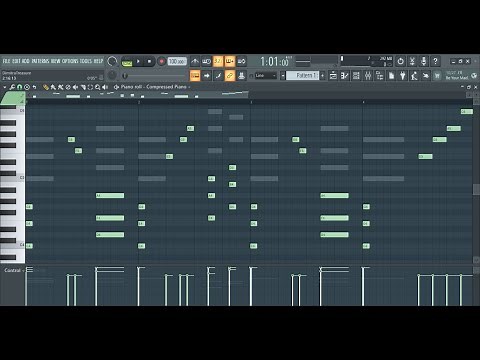Image resolution: width=480 pixels, height=360 pixels.
Task: Select the Paint brush tool
Action: pos(53,87)
